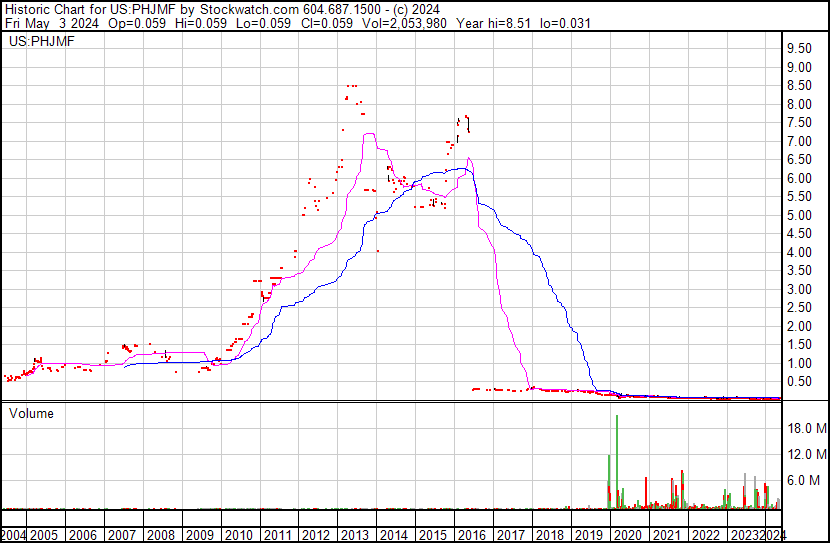The height and width of the screenshot is (543, 830).
Task: Select the 2012 year on time axis
Action: click(x=316, y=536)
